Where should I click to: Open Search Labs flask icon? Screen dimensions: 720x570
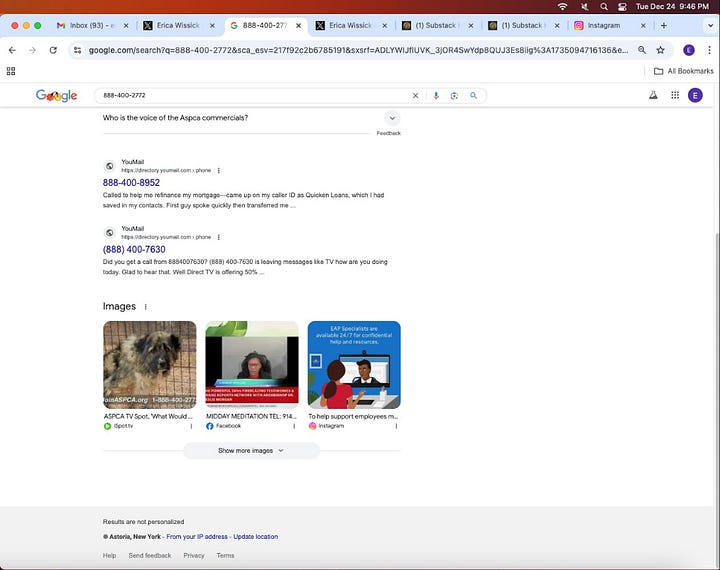coord(653,96)
